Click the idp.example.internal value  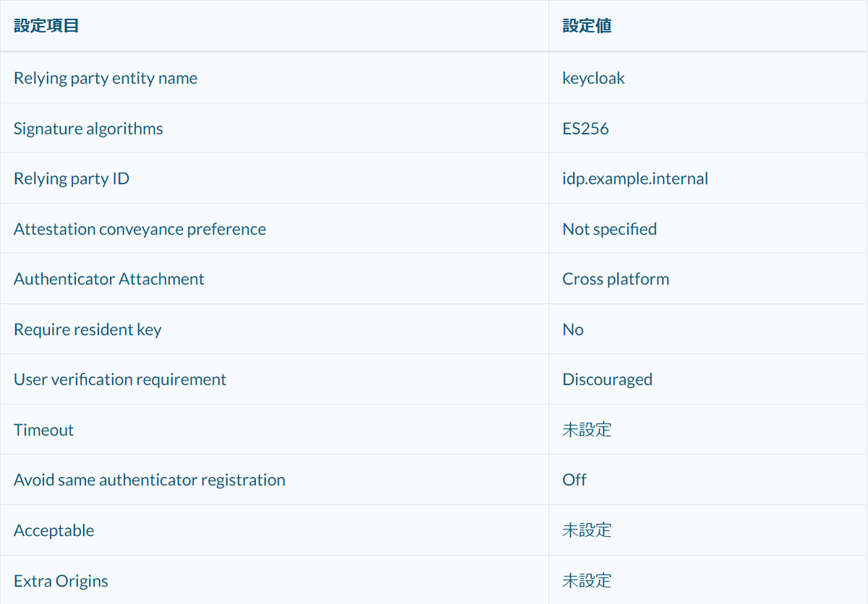(635, 178)
